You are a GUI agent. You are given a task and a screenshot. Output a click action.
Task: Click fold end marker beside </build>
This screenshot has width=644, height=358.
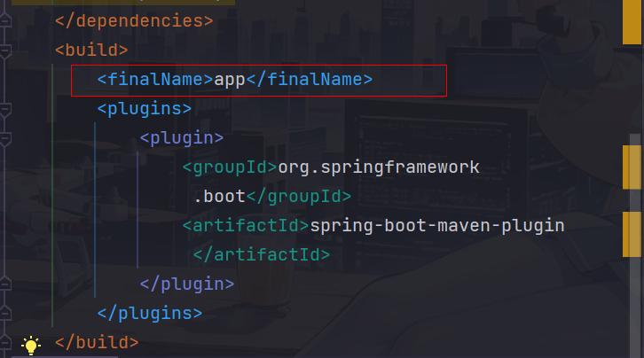click(5, 341)
